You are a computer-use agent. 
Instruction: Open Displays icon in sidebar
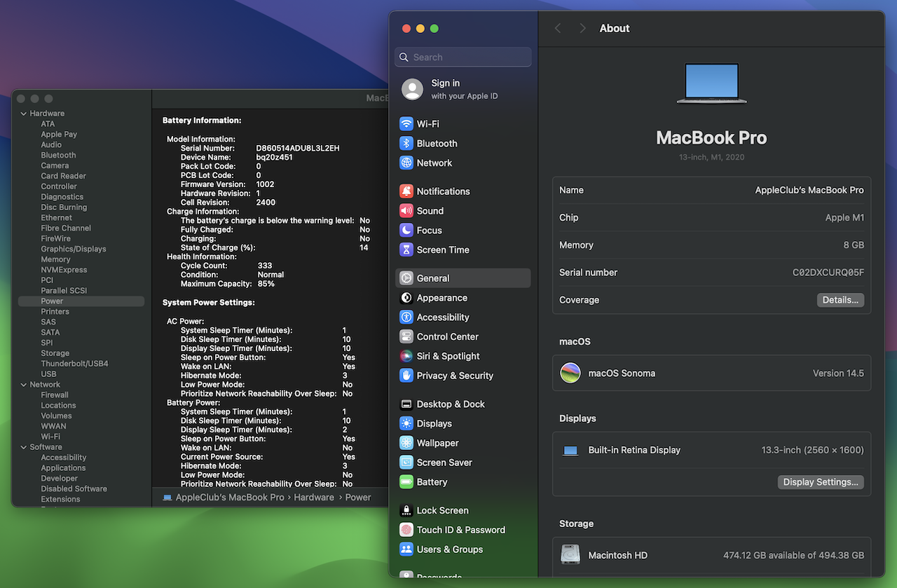[x=406, y=424]
